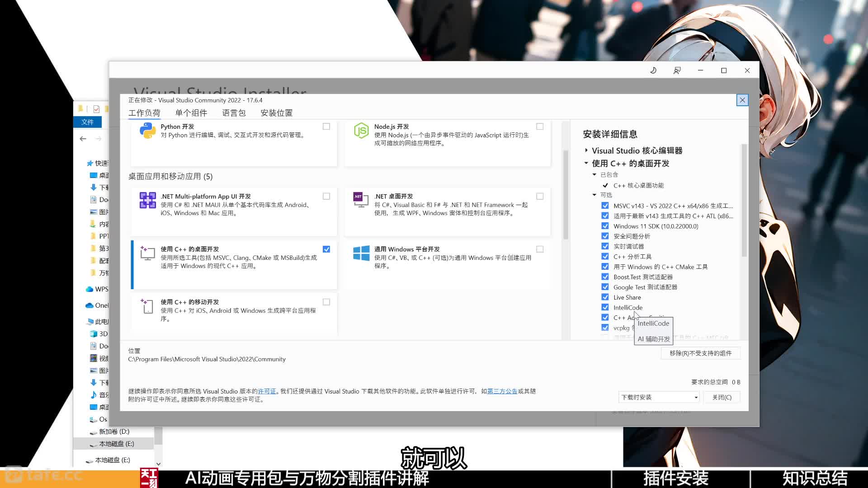Click the Python development workload icon
The width and height of the screenshot is (868, 488).
point(147,131)
